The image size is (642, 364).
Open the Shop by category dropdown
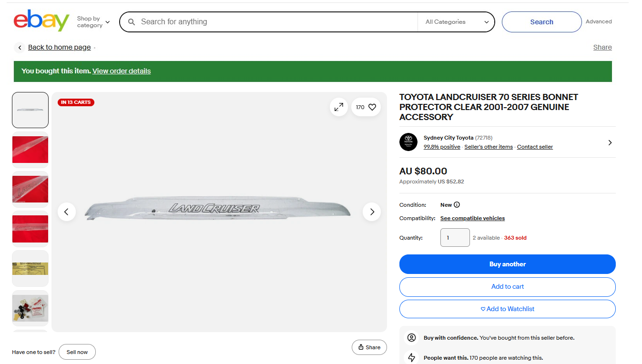click(x=93, y=22)
